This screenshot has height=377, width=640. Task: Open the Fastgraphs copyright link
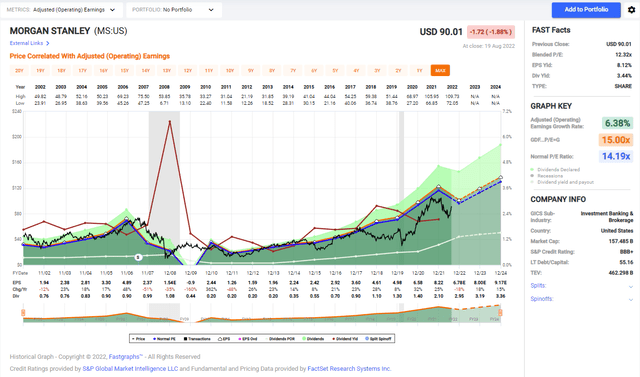point(126,357)
